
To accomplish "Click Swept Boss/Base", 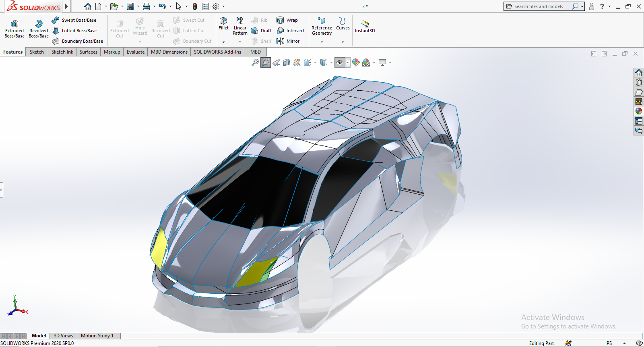I will pyautogui.click(x=74, y=20).
